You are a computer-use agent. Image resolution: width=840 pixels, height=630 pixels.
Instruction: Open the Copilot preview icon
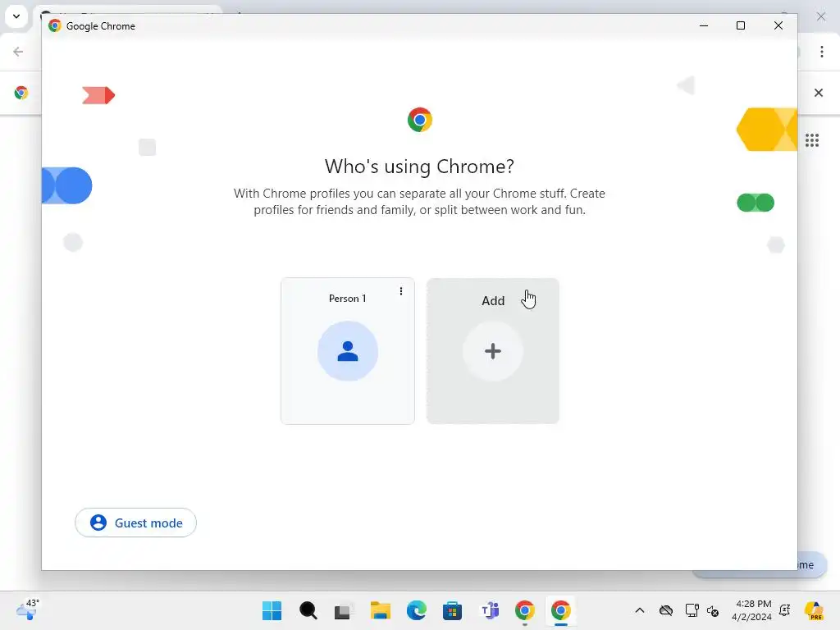click(814, 610)
